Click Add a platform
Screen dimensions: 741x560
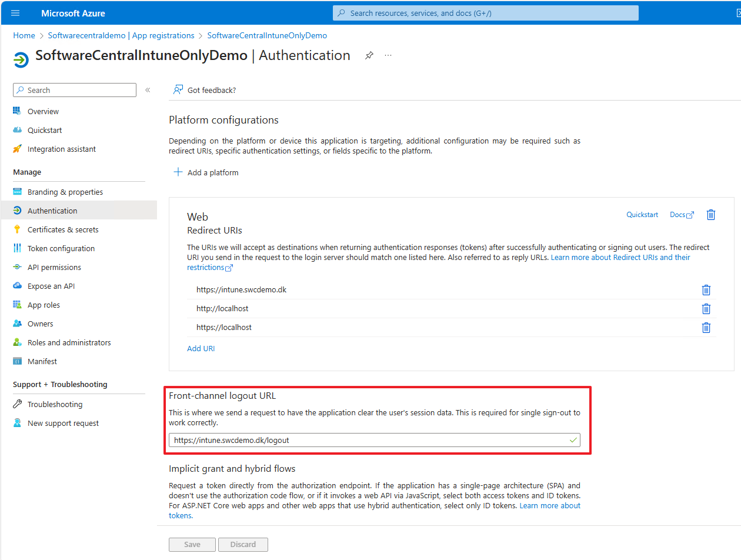tap(206, 172)
